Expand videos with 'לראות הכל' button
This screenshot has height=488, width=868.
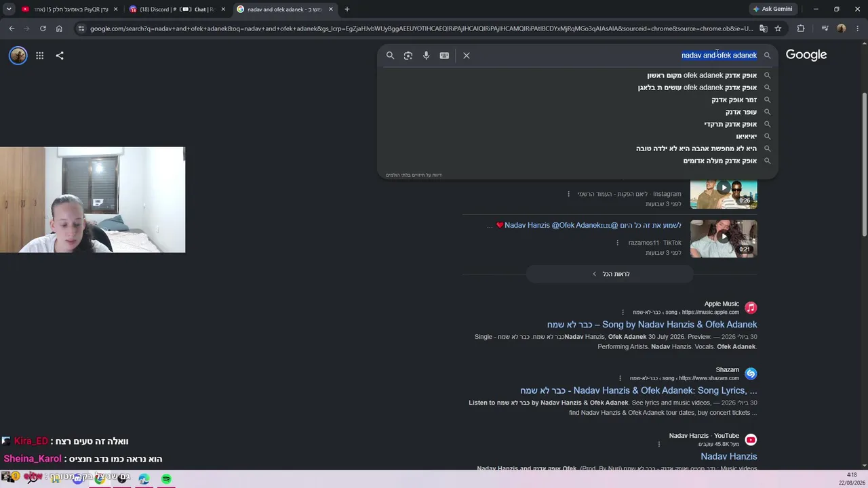(x=610, y=274)
